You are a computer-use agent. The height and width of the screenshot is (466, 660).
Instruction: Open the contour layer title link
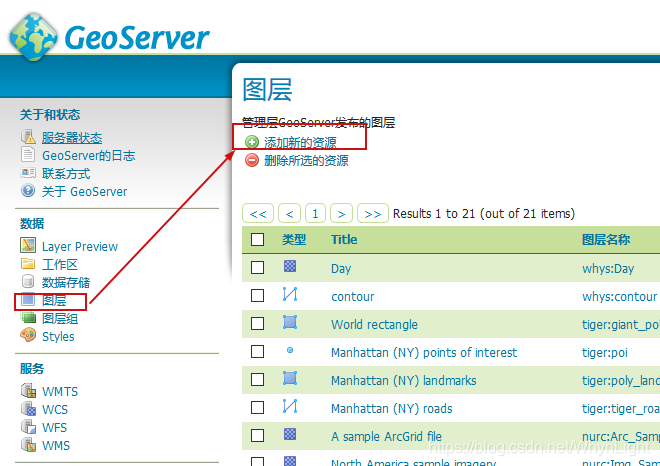352,296
